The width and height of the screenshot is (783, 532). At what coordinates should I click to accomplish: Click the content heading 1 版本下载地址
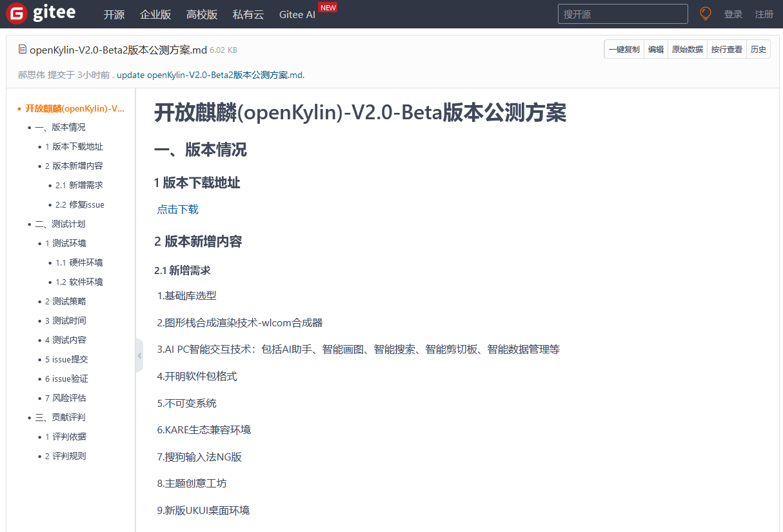click(197, 183)
